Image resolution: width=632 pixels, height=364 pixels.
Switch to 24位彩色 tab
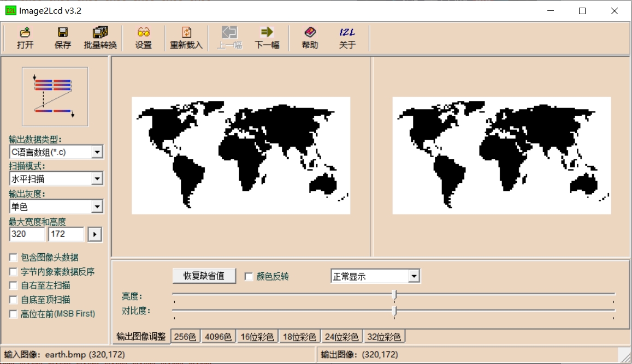pyautogui.click(x=342, y=337)
